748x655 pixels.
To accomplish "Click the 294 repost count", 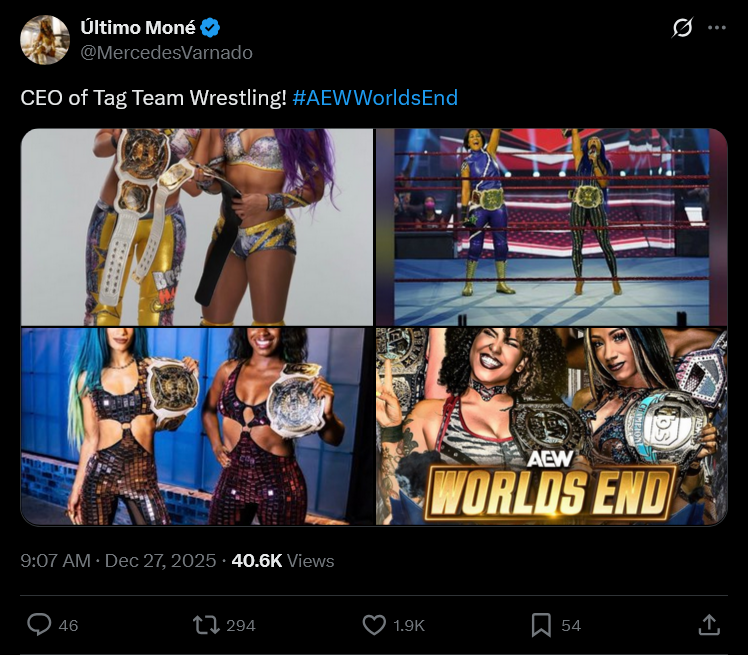I will point(241,625).
